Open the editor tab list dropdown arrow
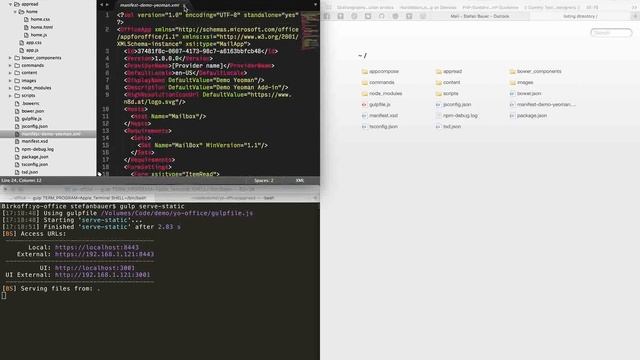640x360 pixels. (315, 5)
